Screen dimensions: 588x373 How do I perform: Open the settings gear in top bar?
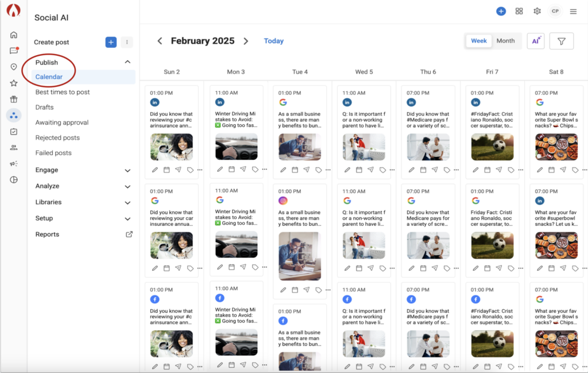pos(537,11)
